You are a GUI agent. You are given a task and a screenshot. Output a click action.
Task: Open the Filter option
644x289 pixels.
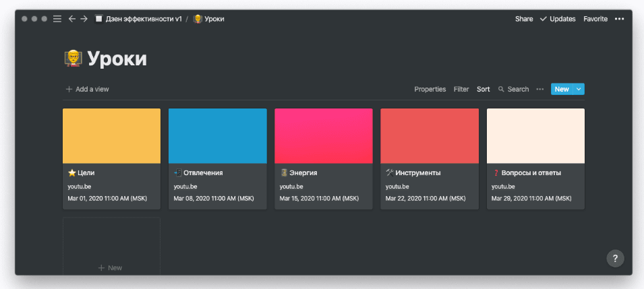point(461,89)
